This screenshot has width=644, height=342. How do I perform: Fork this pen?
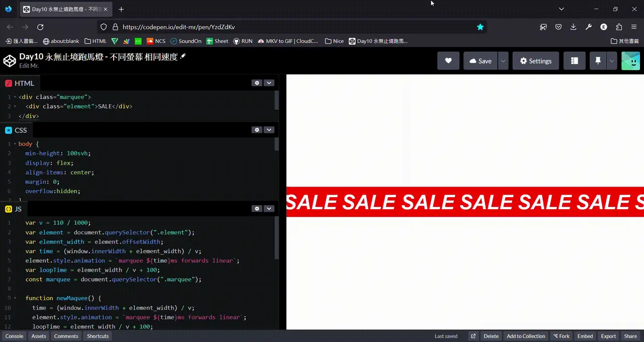tap(561, 336)
